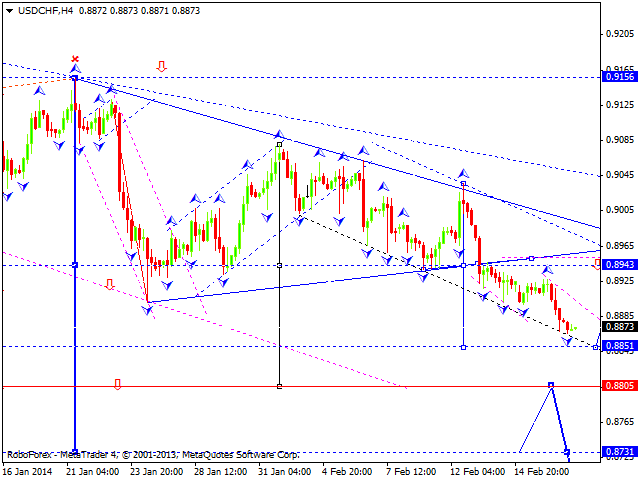Select square handle at top of thick vertical line

point(75,77)
